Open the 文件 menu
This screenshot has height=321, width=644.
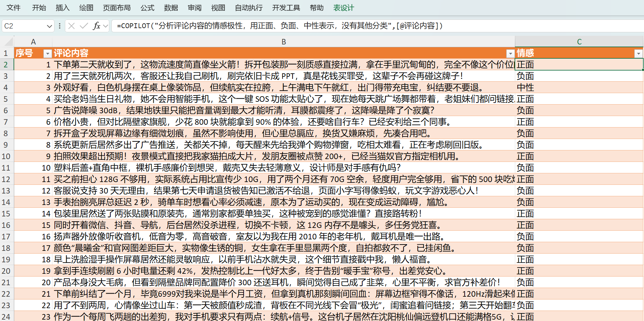click(14, 8)
